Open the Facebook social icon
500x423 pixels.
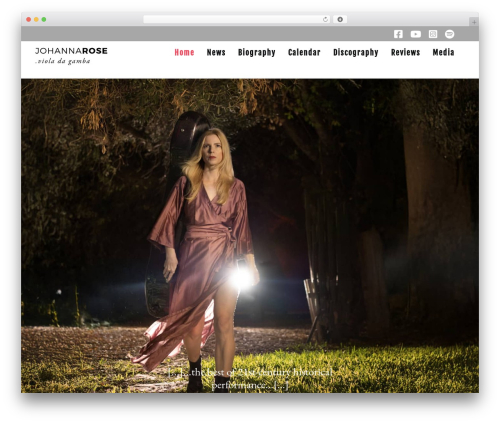398,34
